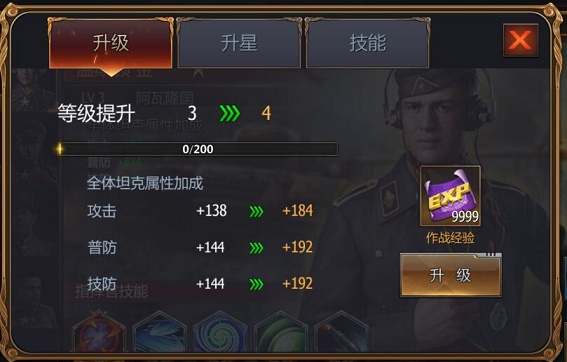The width and height of the screenshot is (567, 362).
Task: Select the blue target-circle skill icon
Action: (x=220, y=331)
